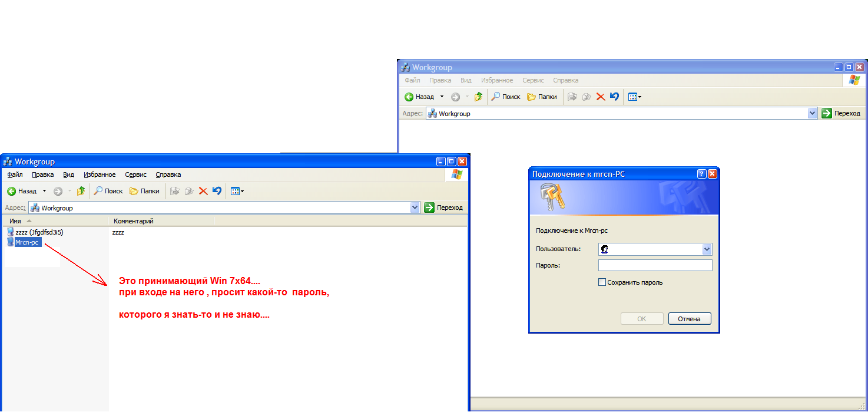Click Move To icon in back Workgroup toolbar
The image size is (868, 412).
coord(572,97)
